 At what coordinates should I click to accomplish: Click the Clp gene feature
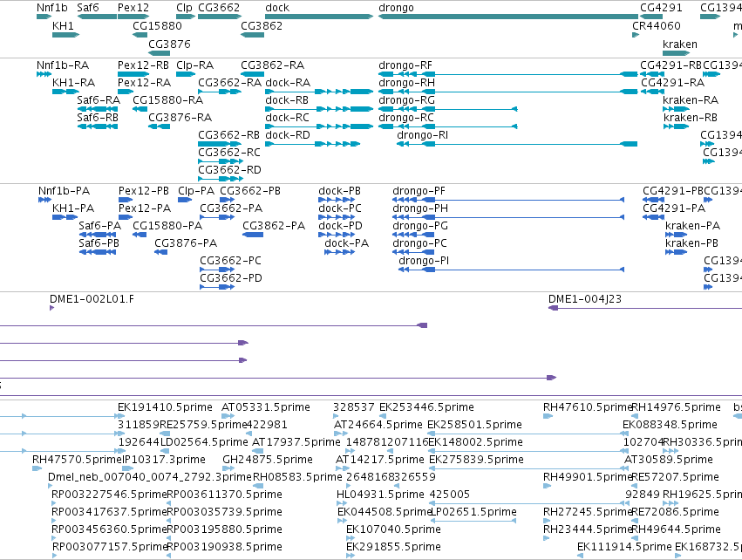[x=186, y=17]
